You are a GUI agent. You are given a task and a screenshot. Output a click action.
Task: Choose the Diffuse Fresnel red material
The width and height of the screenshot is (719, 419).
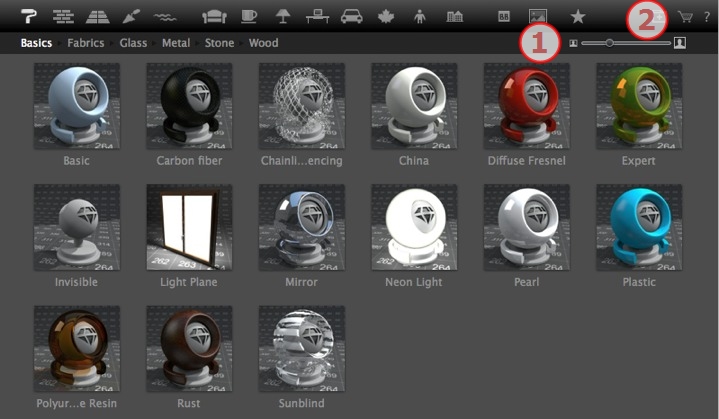click(x=526, y=107)
